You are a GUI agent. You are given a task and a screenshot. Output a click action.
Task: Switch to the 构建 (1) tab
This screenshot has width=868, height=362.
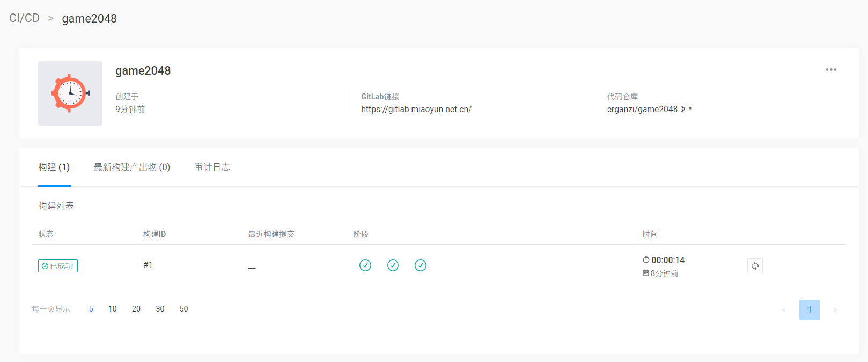click(x=54, y=168)
